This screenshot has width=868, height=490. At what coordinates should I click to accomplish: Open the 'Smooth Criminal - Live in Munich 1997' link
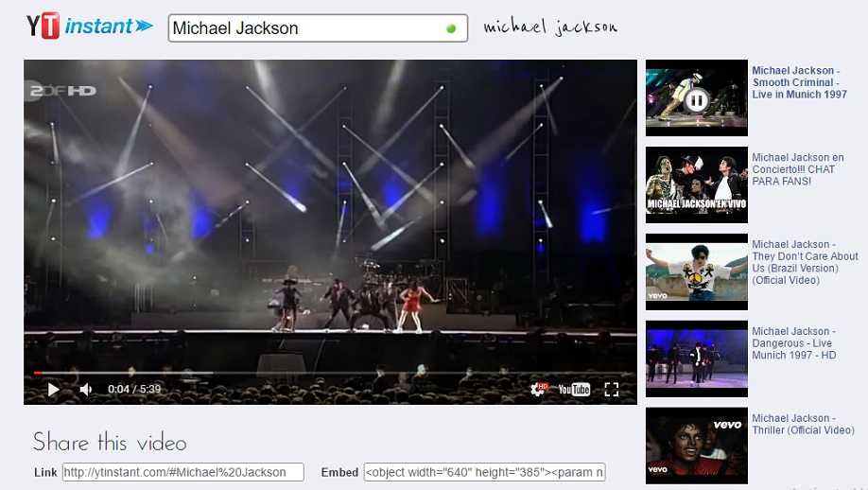(799, 82)
